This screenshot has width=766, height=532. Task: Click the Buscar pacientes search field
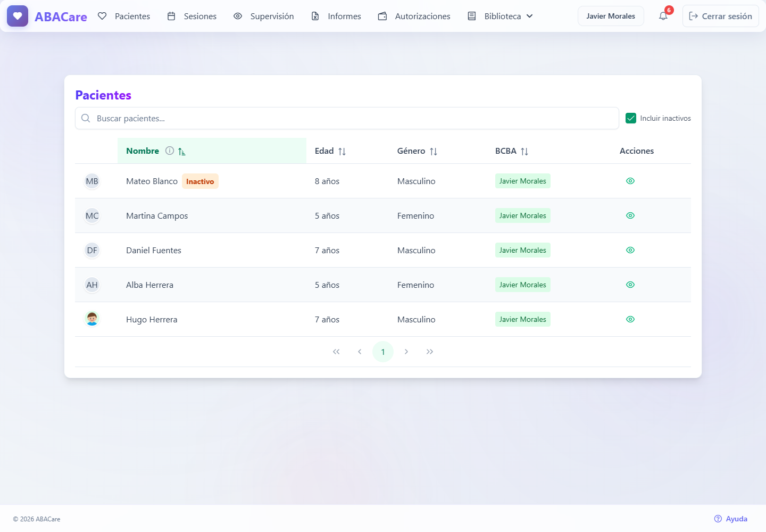[347, 118]
